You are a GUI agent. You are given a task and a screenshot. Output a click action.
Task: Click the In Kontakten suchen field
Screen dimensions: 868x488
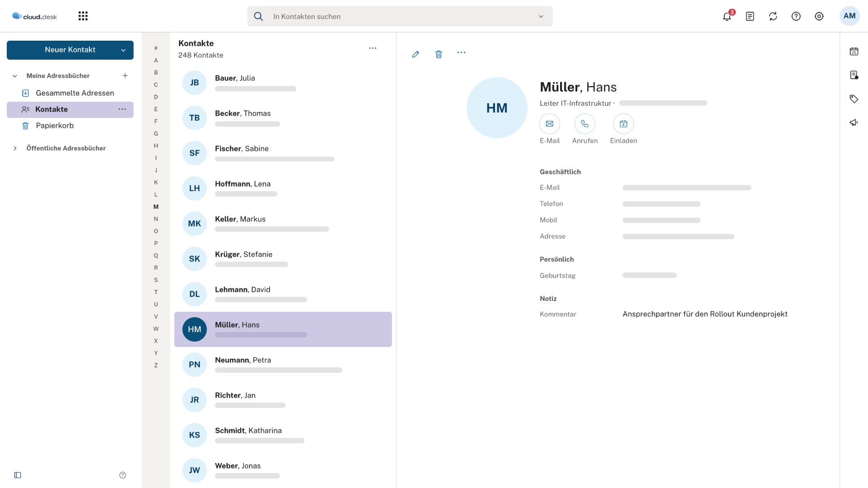click(400, 16)
